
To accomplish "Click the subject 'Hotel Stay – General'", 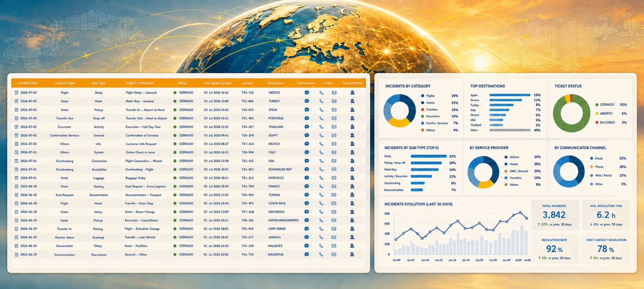I will click(x=140, y=101).
